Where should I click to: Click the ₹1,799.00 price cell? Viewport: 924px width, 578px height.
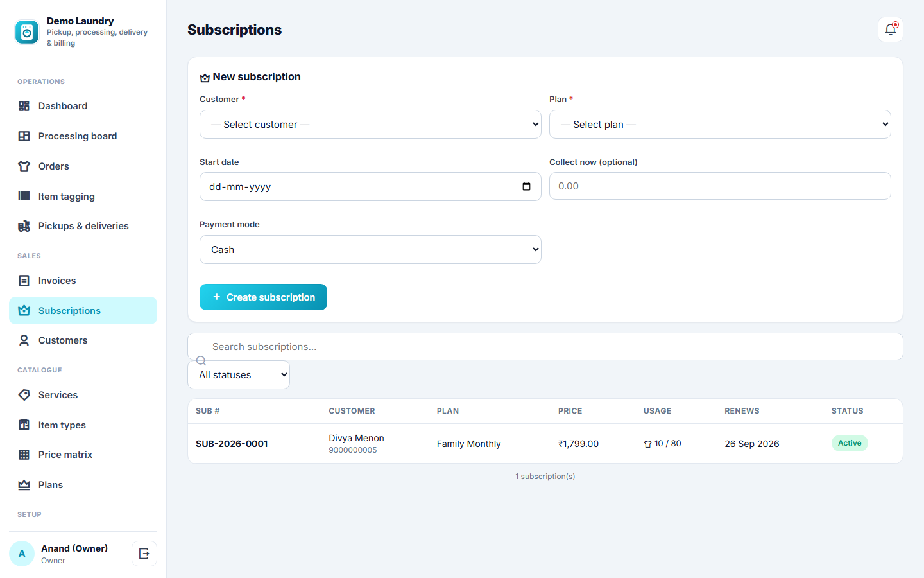click(578, 444)
